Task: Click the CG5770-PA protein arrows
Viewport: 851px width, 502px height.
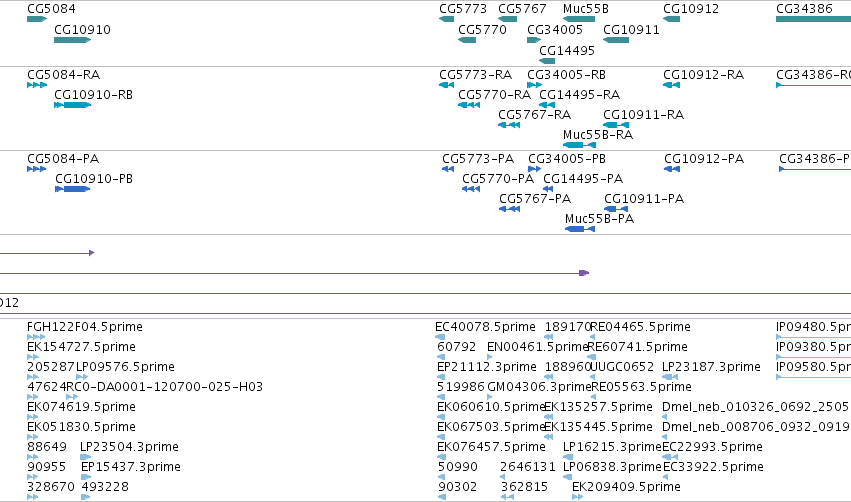Action: click(x=471, y=189)
